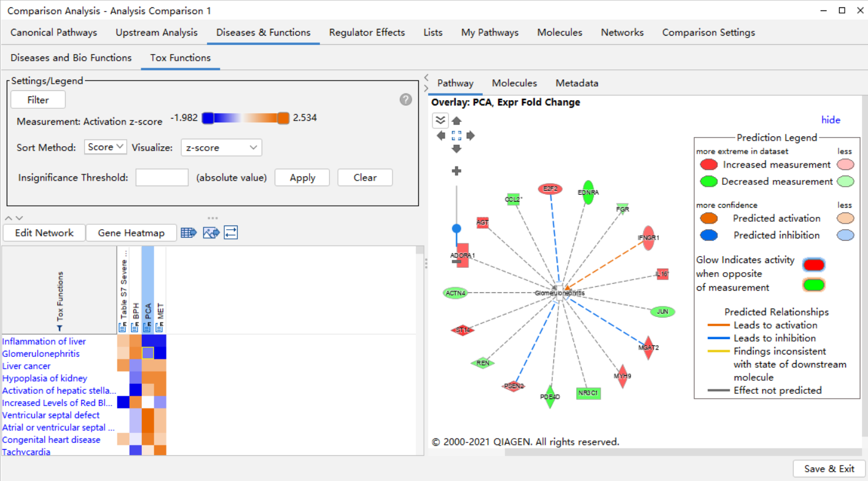
Task: Open the help question mark icon
Action: (x=405, y=100)
